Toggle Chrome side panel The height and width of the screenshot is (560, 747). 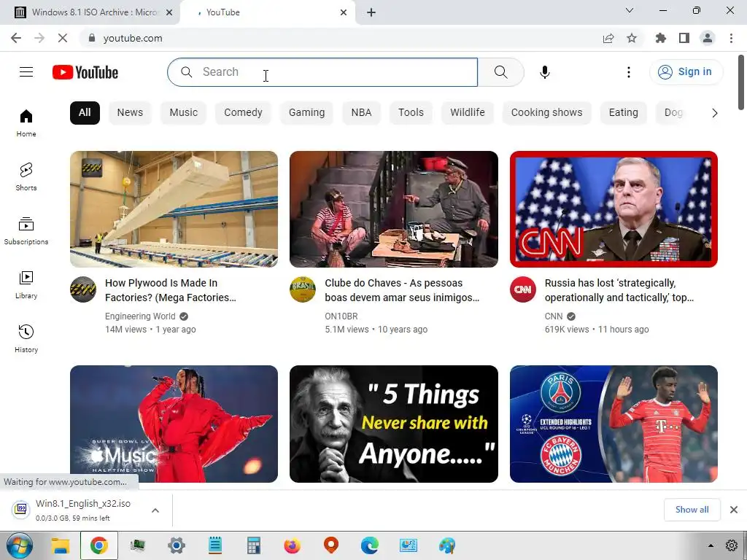684,38
